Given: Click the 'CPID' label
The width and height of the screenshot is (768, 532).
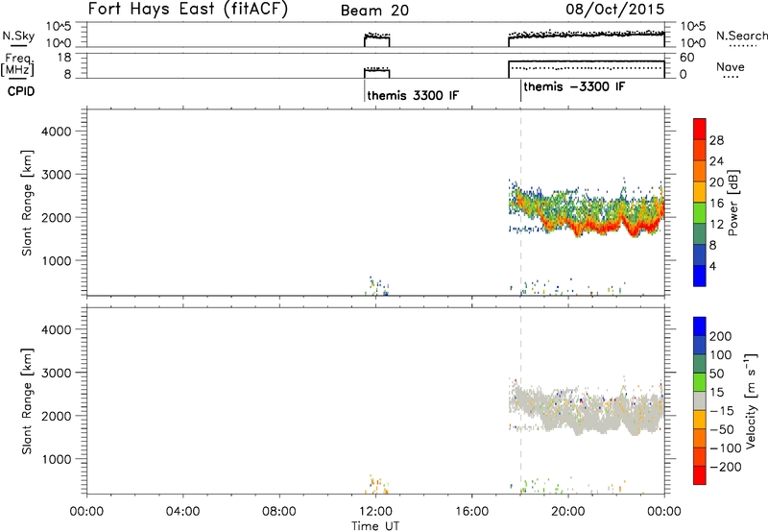Looking at the screenshot, I should 20,91.
